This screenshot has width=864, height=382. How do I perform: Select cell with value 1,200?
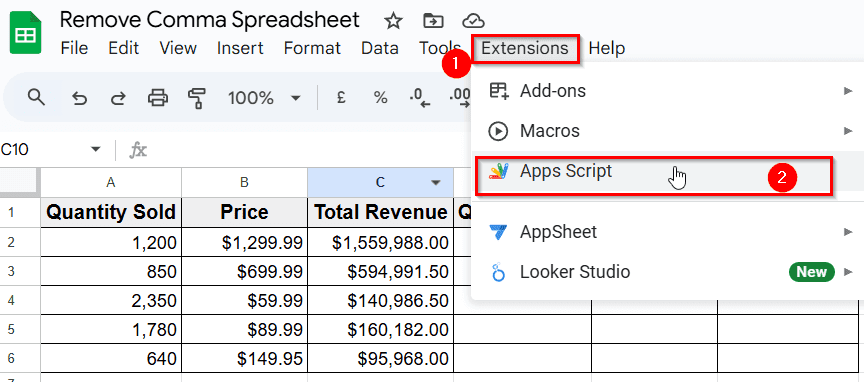pyautogui.click(x=111, y=242)
